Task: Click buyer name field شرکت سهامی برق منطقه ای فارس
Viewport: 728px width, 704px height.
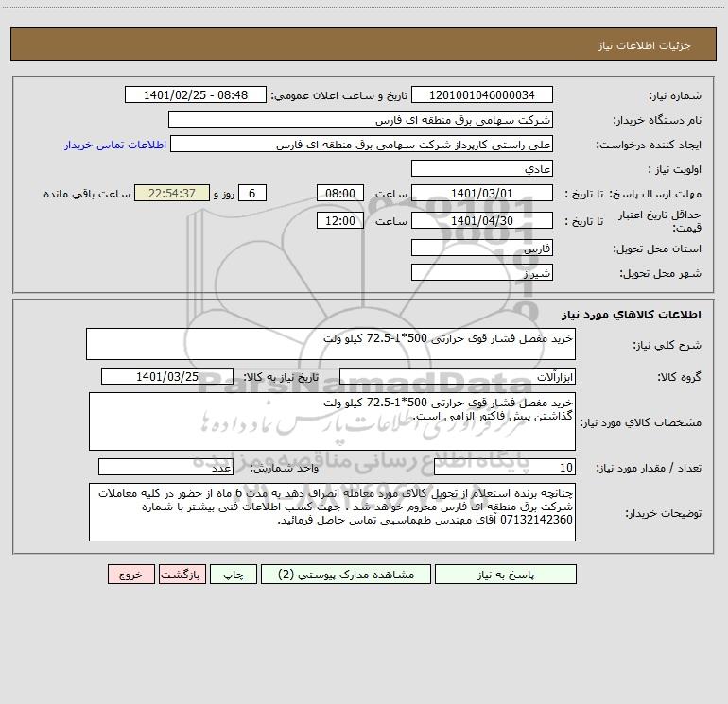Action: [x=360, y=119]
